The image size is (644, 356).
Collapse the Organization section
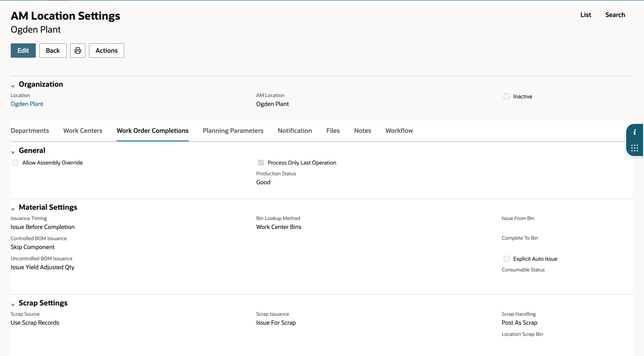click(x=13, y=86)
